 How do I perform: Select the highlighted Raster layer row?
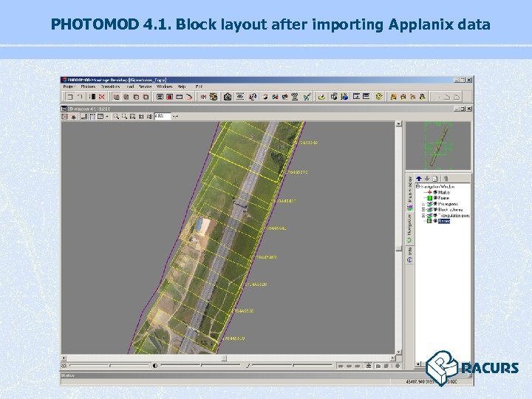click(x=444, y=221)
